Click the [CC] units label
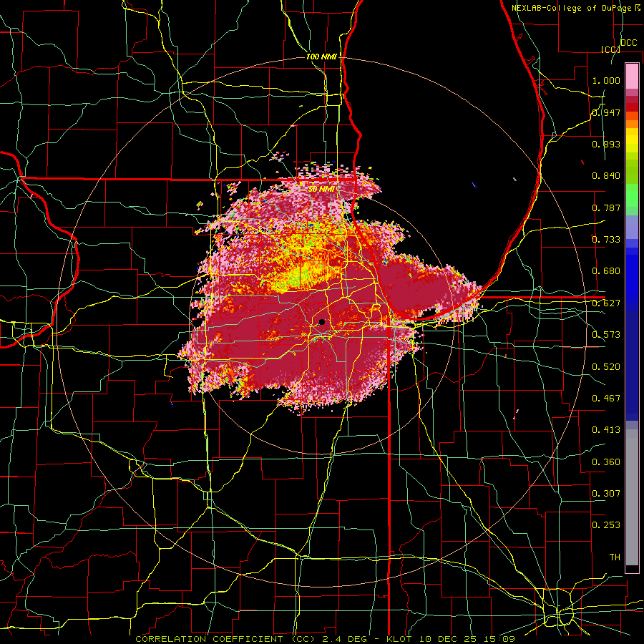 pyautogui.click(x=610, y=49)
